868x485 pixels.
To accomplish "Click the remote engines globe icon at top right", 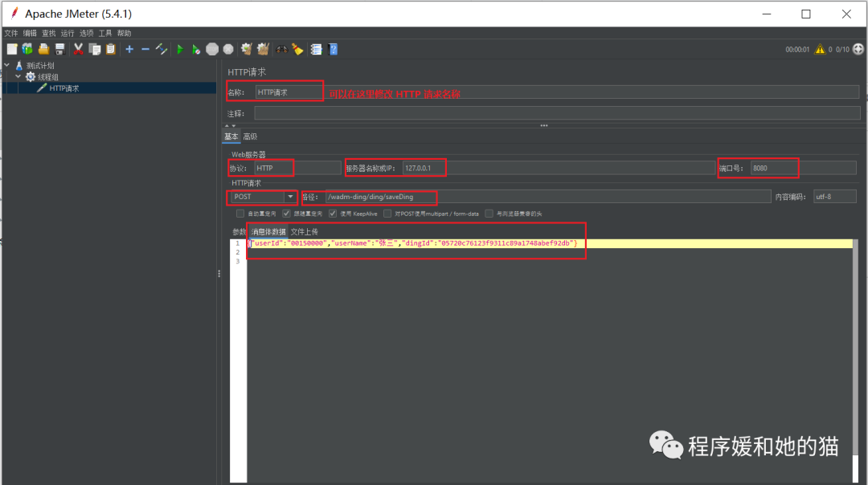I will click(858, 49).
